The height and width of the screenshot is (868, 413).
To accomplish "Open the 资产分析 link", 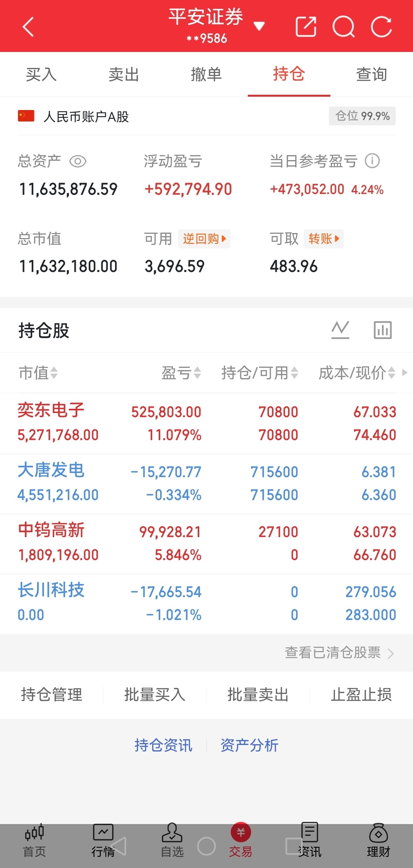I will [249, 745].
